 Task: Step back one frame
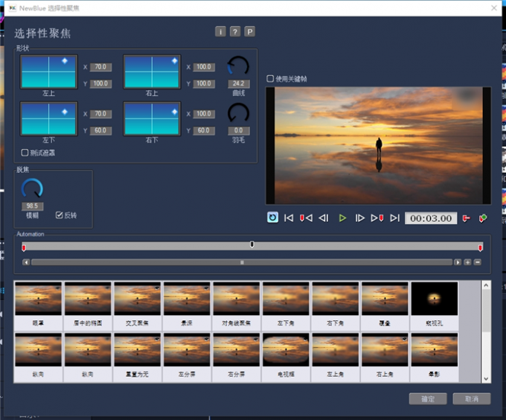(x=324, y=218)
